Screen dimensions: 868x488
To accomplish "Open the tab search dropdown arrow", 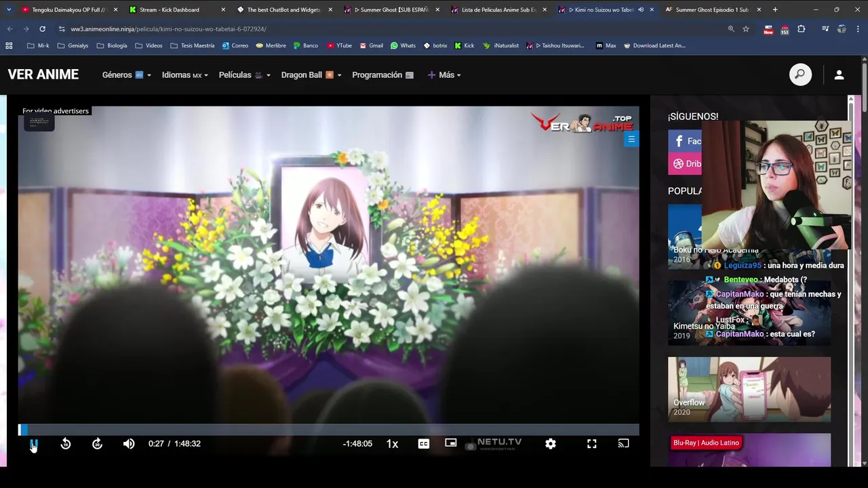I will tap(8, 9).
